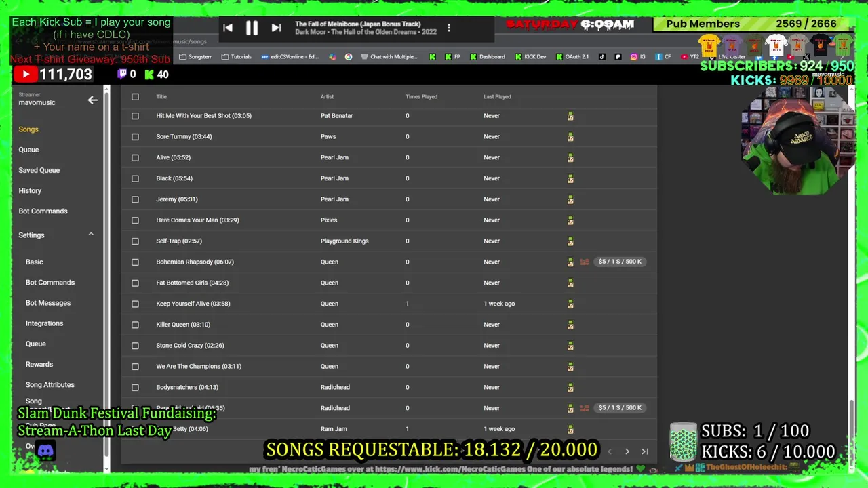Select Keep Yourself Alive checkbox
The height and width of the screenshot is (488, 868).
coord(135,304)
